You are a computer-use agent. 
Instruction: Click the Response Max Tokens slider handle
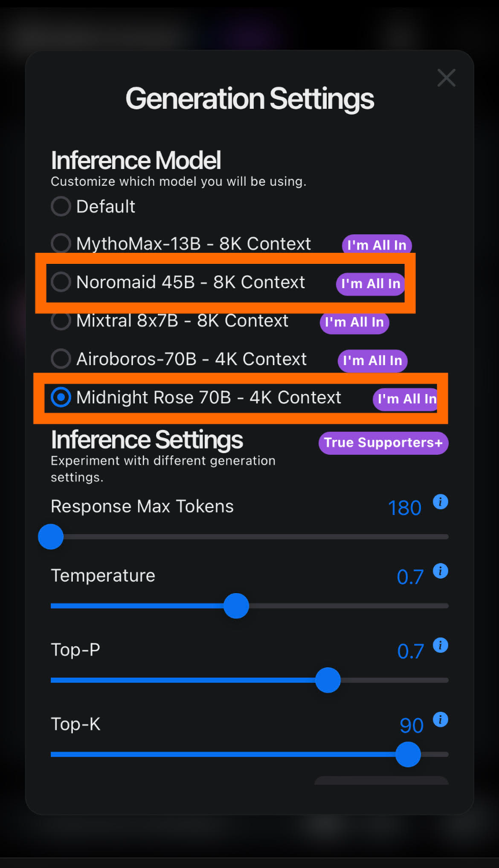click(51, 537)
